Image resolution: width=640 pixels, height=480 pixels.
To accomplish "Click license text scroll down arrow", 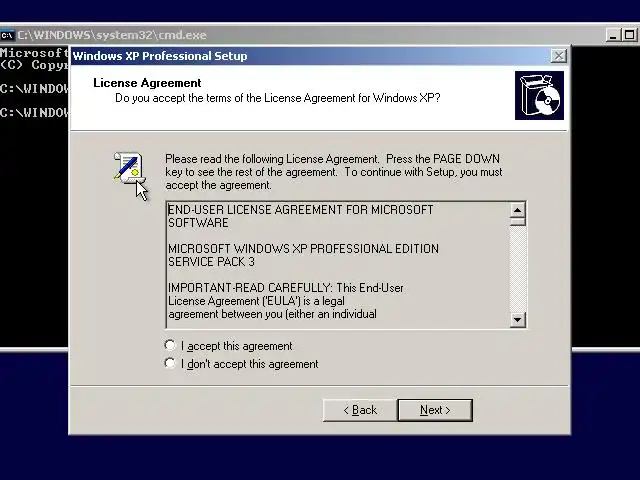I will point(518,319).
